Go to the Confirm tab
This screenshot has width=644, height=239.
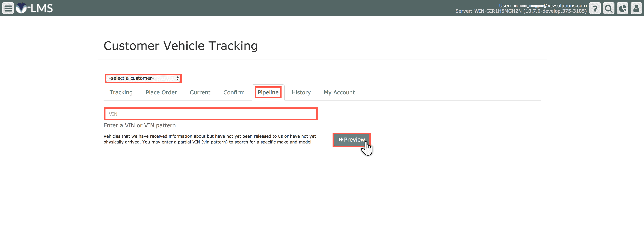click(234, 92)
